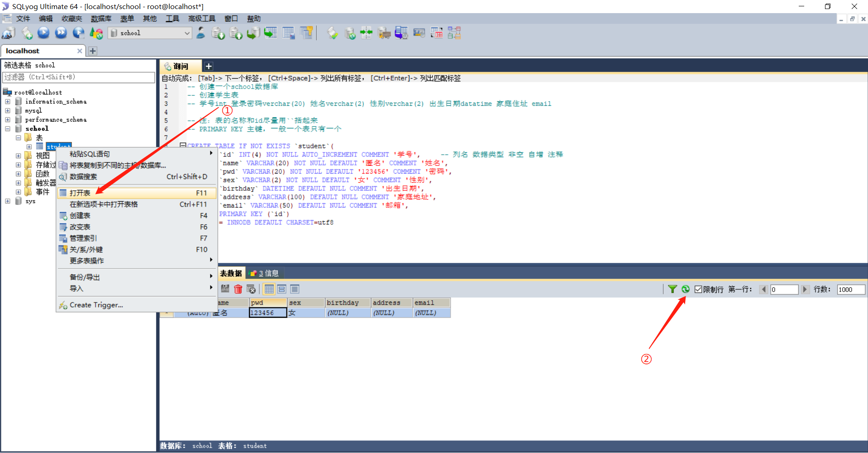This screenshot has width=868, height=453.
Task: Click the 行数 input field showing 1000
Action: (851, 289)
